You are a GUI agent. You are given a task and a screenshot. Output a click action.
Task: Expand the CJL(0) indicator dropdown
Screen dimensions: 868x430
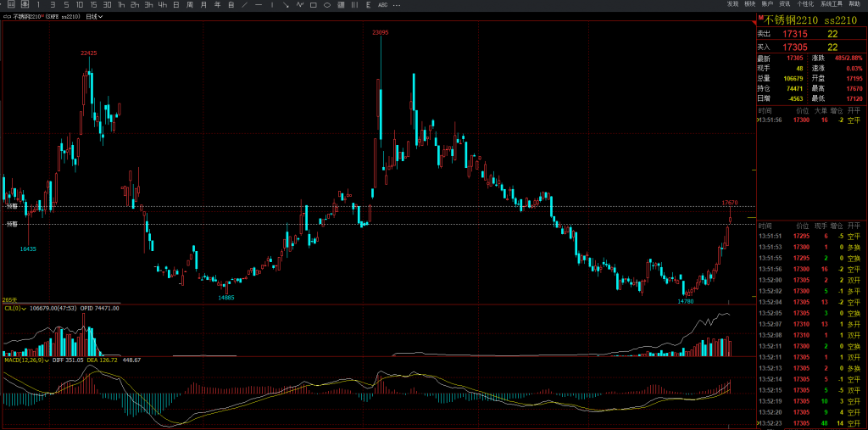pos(25,309)
